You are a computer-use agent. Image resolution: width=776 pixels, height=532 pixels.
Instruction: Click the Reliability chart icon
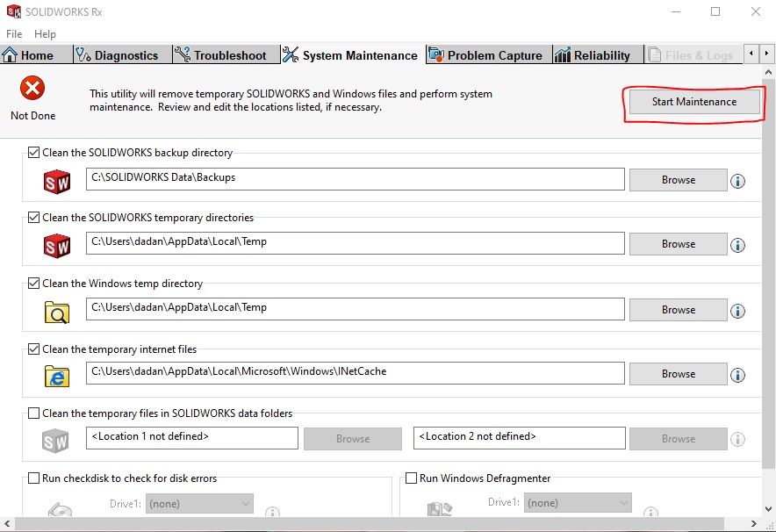tap(563, 54)
